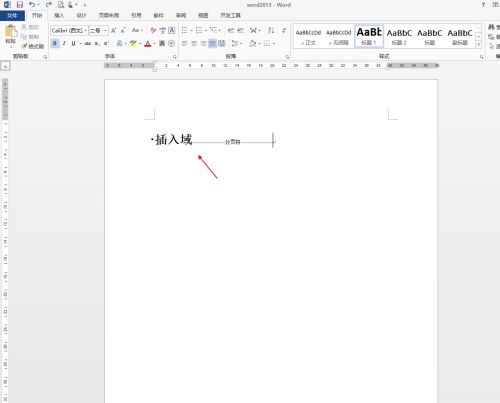This screenshot has width=500, height=403.
Task: Cut the selected content
Action: pos(30,27)
